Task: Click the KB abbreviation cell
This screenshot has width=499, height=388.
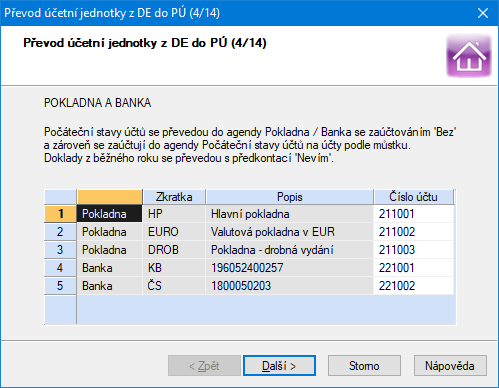Action: click(x=174, y=268)
